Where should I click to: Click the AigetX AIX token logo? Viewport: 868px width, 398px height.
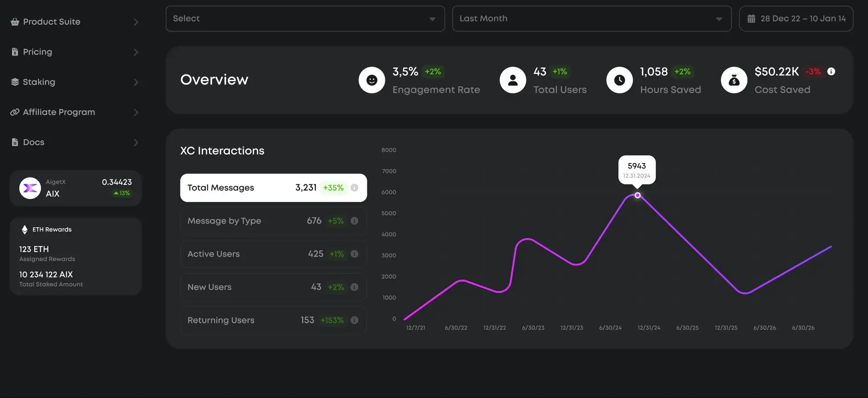tap(30, 188)
